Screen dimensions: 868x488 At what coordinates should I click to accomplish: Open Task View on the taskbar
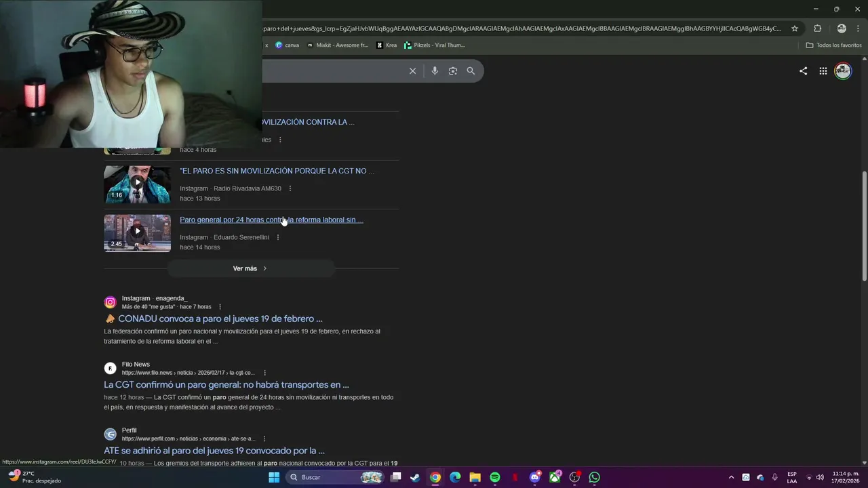tap(395, 477)
